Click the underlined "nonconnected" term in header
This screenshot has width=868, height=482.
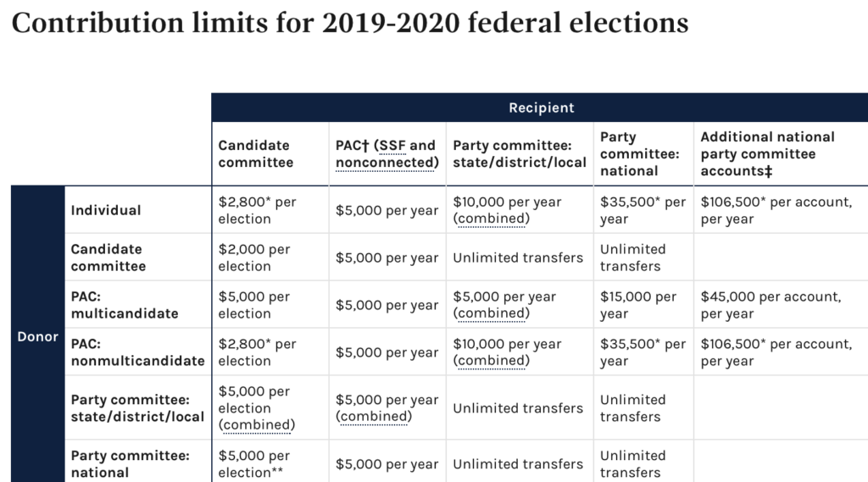coord(385,163)
